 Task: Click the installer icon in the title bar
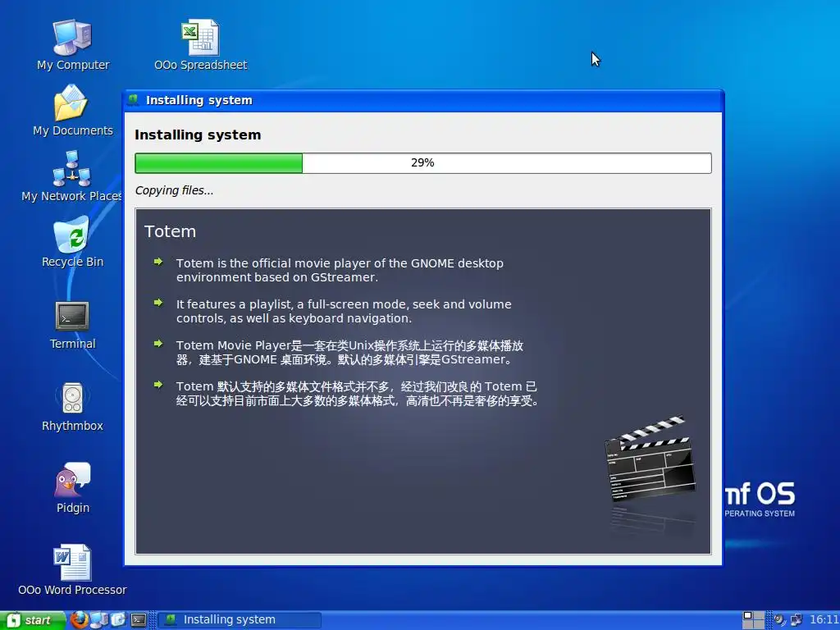(134, 99)
